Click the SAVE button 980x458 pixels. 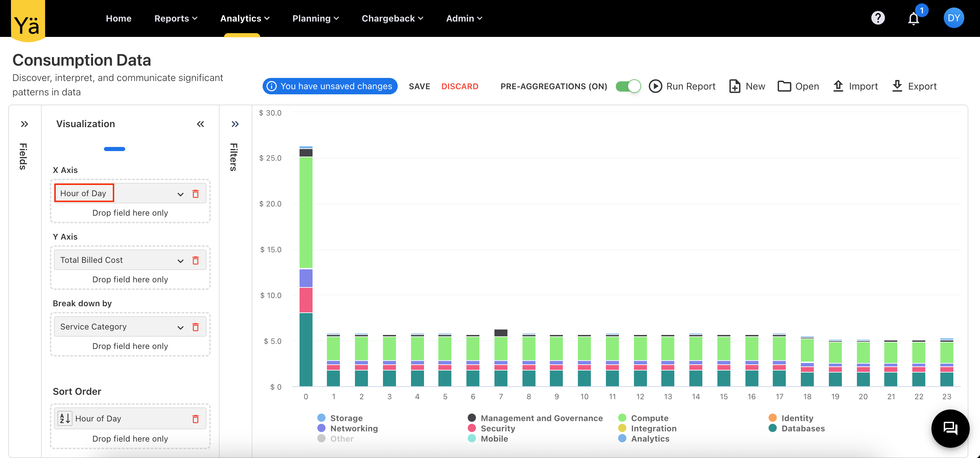(x=419, y=86)
